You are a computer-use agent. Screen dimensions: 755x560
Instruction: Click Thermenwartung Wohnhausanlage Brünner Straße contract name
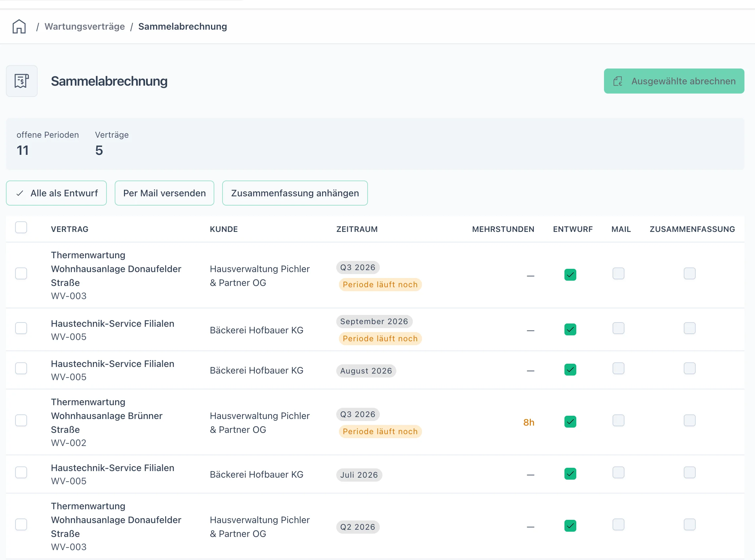107,416
